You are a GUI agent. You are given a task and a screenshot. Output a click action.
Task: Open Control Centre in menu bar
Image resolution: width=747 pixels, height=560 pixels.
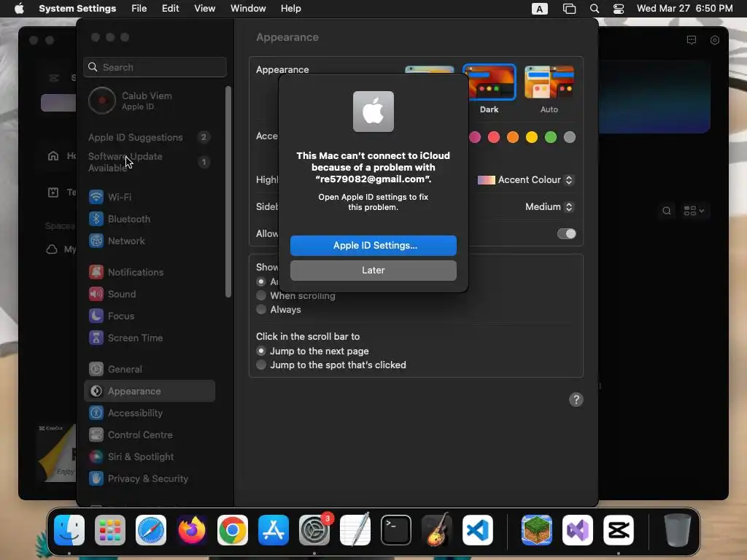(619, 9)
